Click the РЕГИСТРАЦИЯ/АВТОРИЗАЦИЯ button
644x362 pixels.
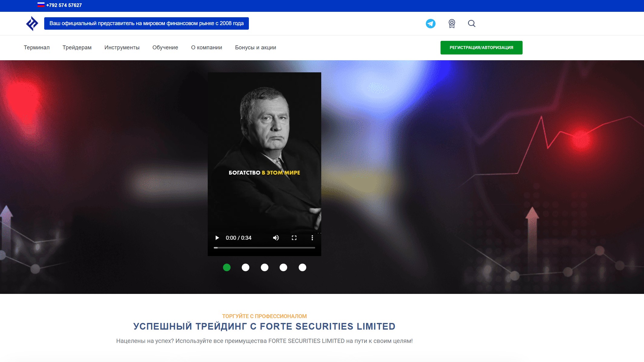[x=481, y=48]
